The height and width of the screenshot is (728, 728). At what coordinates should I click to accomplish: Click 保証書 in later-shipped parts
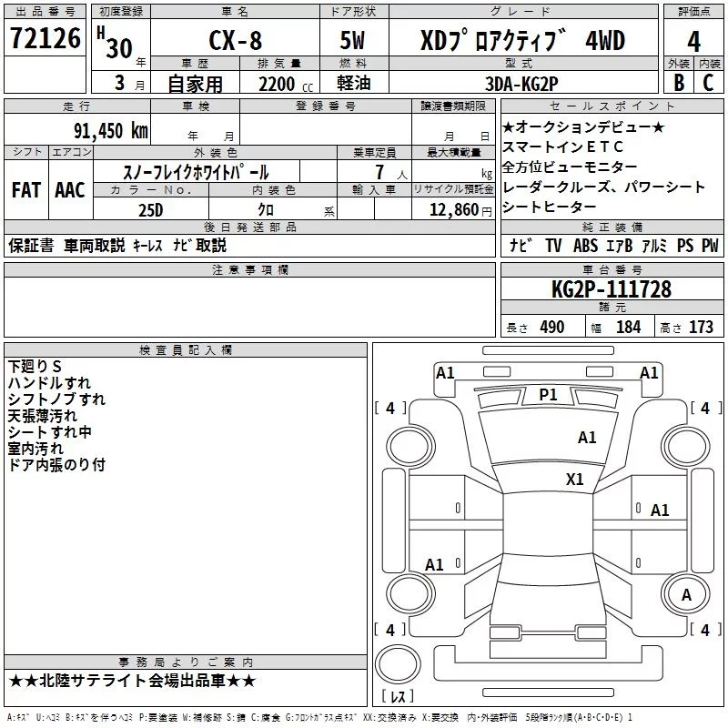[x=31, y=245]
